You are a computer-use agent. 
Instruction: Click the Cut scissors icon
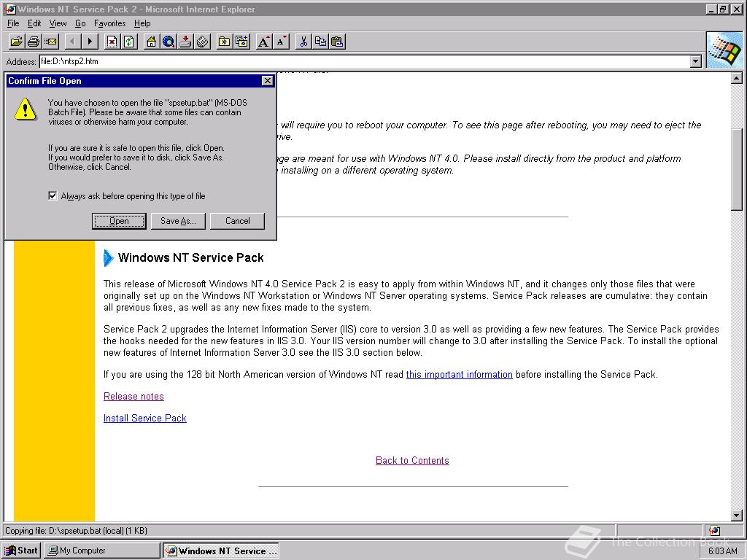coord(303,42)
